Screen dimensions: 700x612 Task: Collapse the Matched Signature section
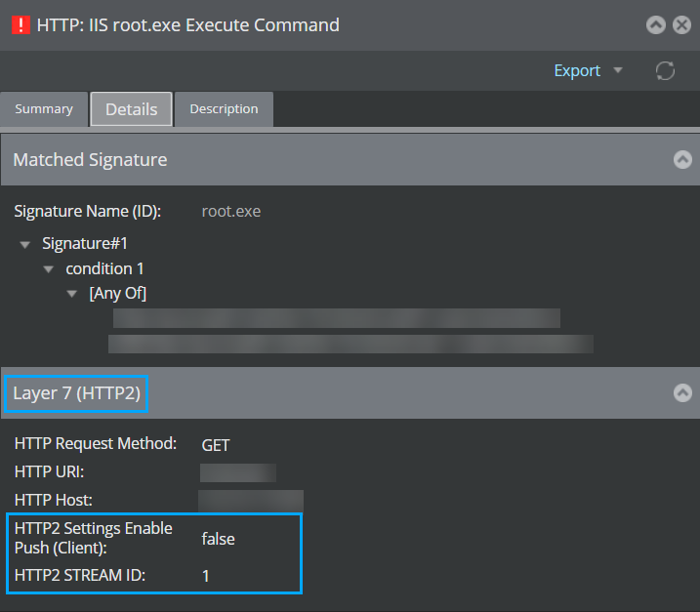tap(682, 159)
